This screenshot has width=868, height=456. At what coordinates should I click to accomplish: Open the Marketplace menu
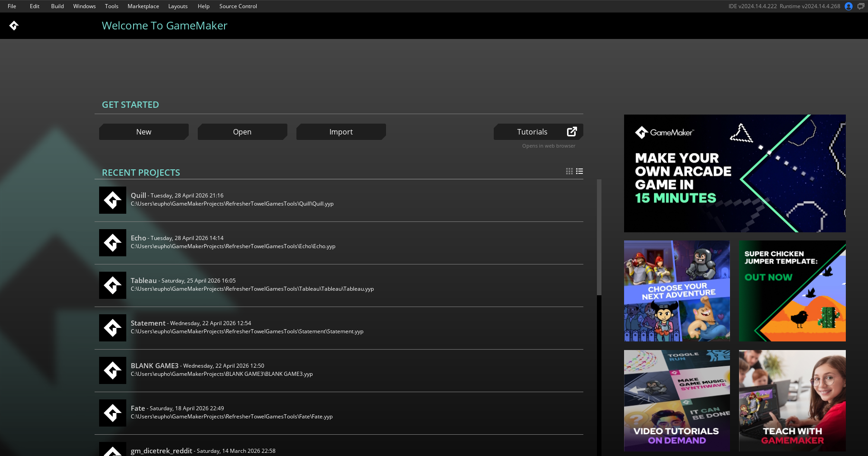click(143, 6)
